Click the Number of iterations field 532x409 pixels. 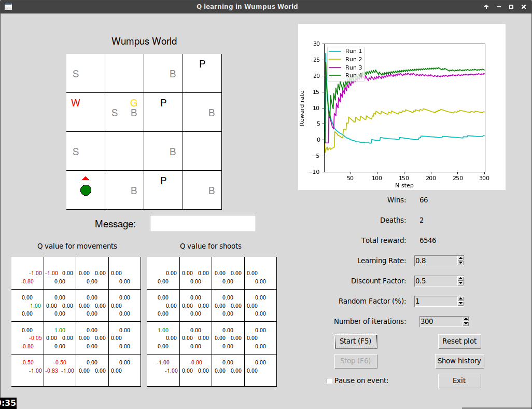tap(441, 321)
